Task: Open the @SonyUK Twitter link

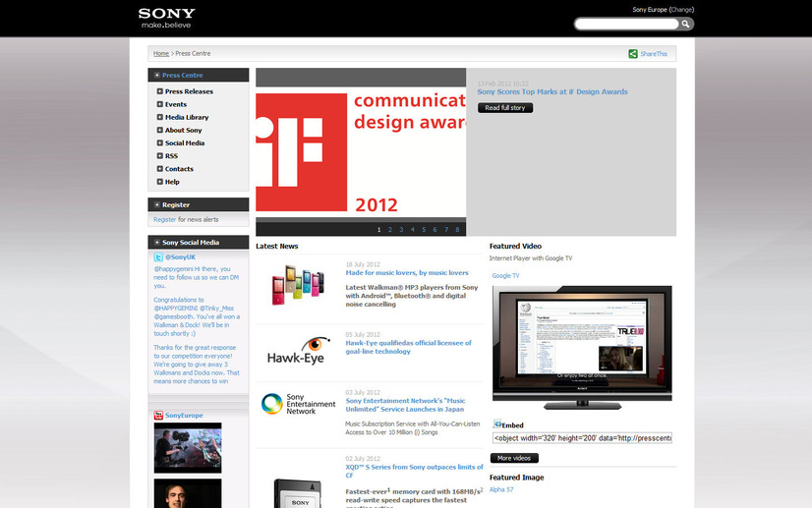Action: pyautogui.click(x=180, y=257)
